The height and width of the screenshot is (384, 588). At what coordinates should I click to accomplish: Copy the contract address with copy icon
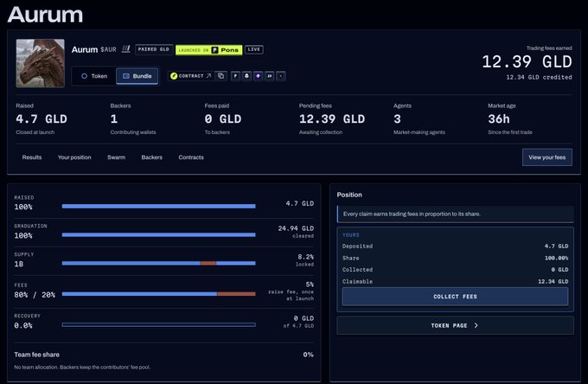click(220, 76)
